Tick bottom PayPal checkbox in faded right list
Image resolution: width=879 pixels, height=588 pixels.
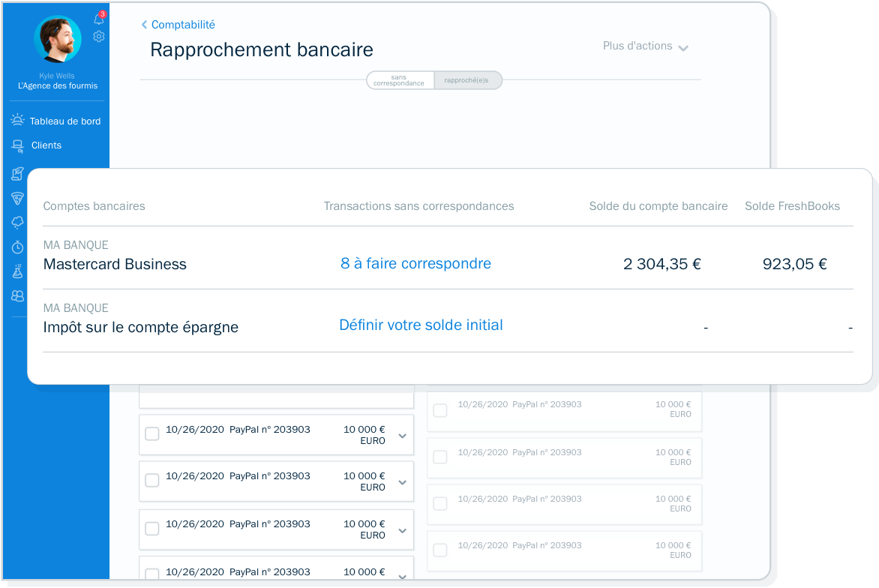(x=440, y=550)
